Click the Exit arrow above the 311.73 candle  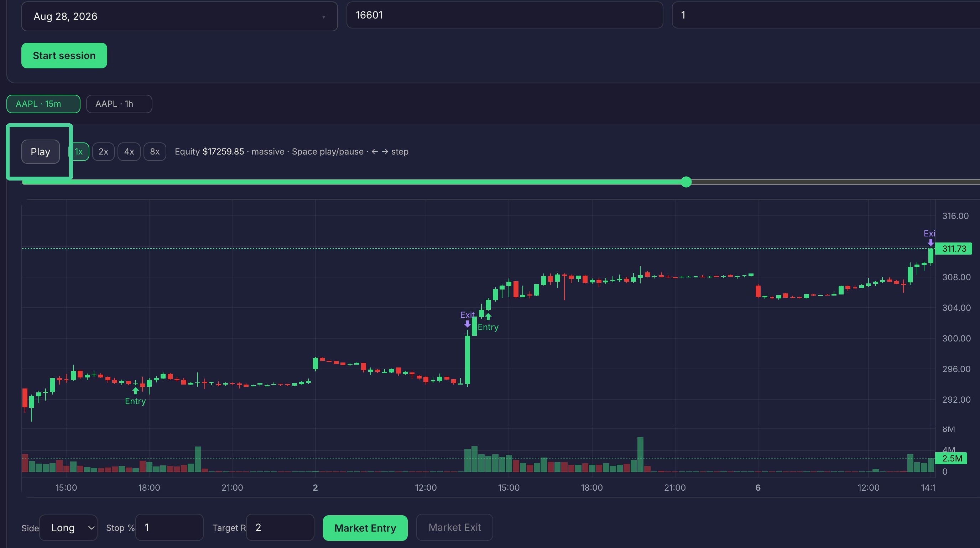click(x=931, y=242)
